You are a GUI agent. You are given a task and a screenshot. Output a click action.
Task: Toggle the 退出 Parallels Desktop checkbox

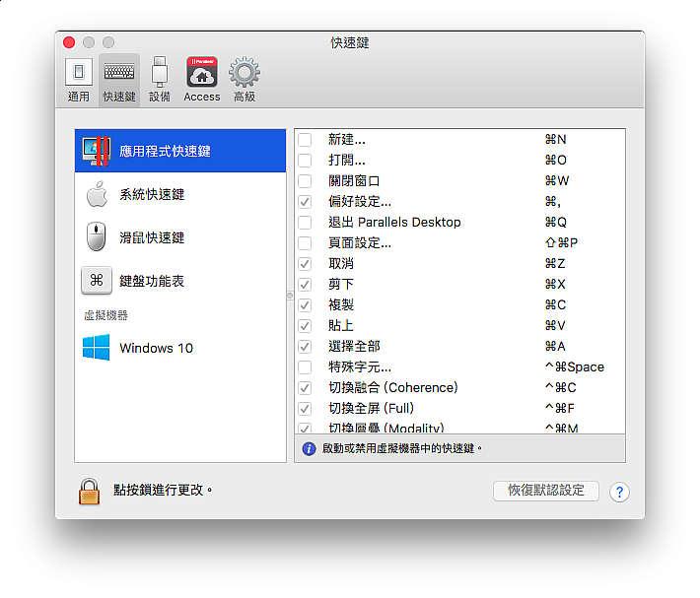click(x=305, y=222)
